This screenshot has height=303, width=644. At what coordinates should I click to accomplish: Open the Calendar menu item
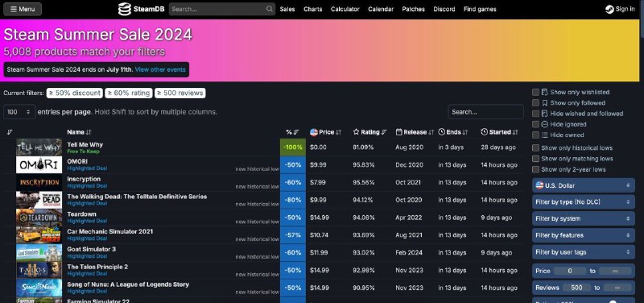click(x=381, y=9)
